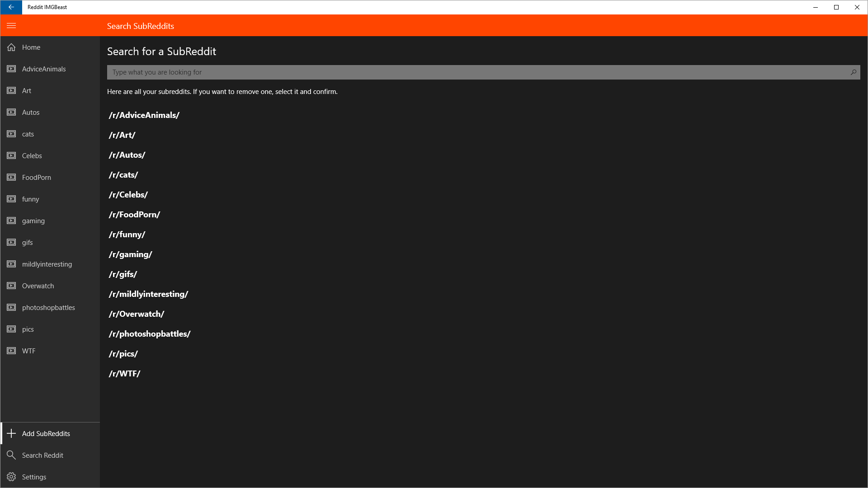Image resolution: width=868 pixels, height=488 pixels.
Task: Click the gaming sidebar image icon
Action: click(x=11, y=221)
